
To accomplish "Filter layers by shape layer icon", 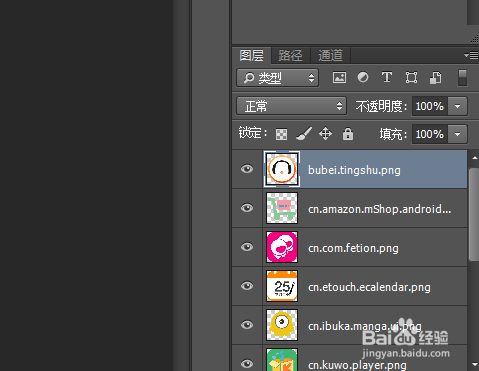I will [411, 78].
